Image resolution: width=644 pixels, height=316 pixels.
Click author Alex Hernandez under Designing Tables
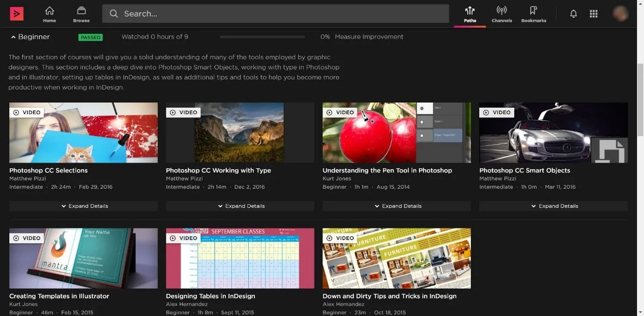pos(186,304)
